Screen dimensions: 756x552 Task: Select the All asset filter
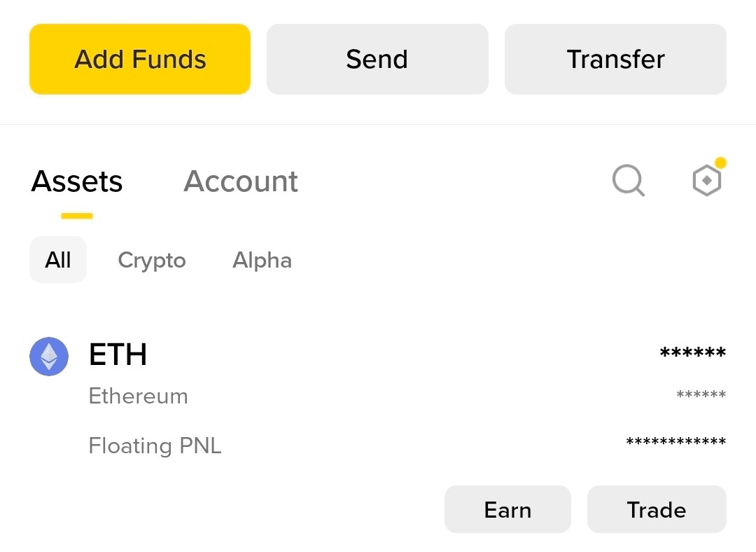click(x=58, y=260)
